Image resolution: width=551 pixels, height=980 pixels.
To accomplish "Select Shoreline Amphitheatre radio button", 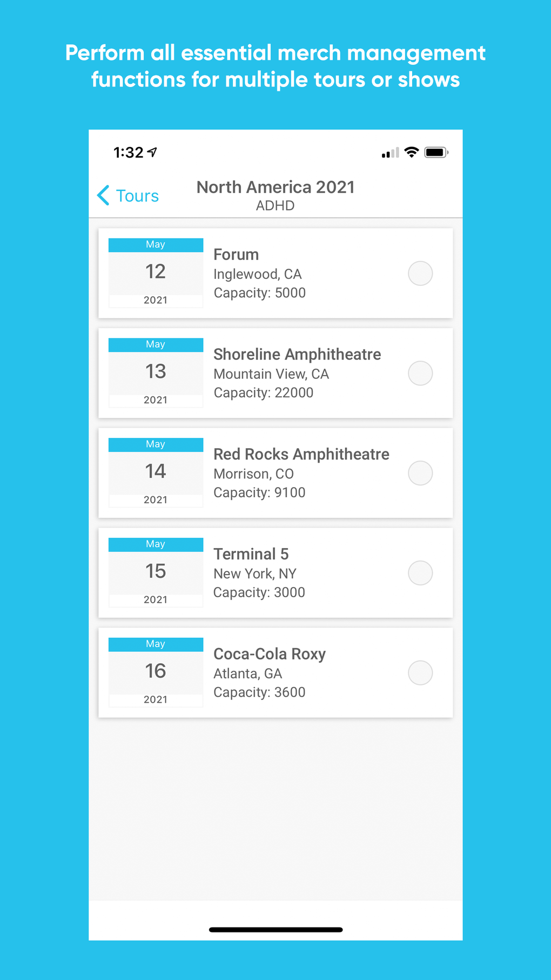I will [420, 374].
